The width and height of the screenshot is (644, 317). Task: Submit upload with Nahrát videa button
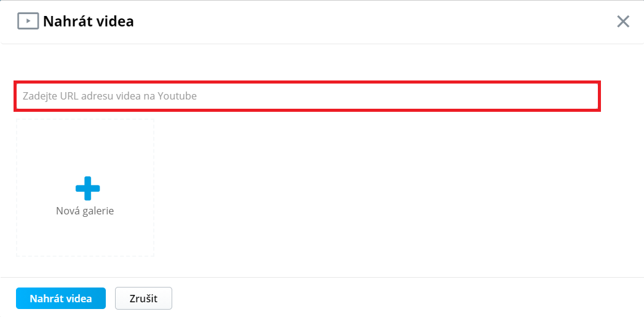pyautogui.click(x=61, y=298)
